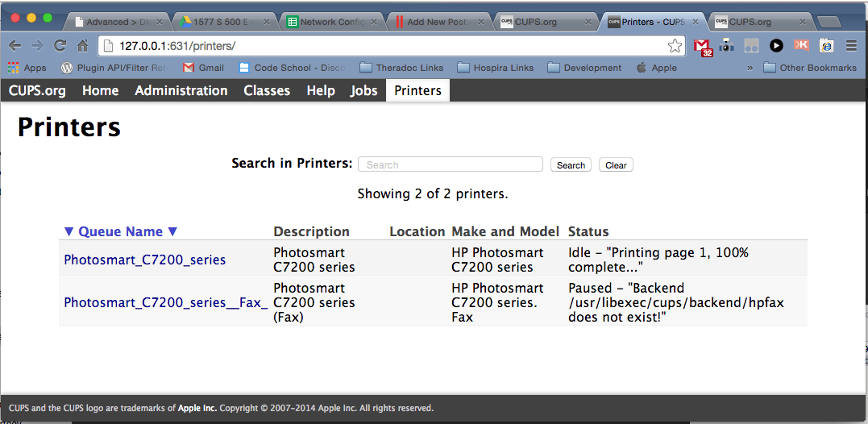The height and width of the screenshot is (424, 868).
Task: Click the Search in Printers text field
Action: 450,164
